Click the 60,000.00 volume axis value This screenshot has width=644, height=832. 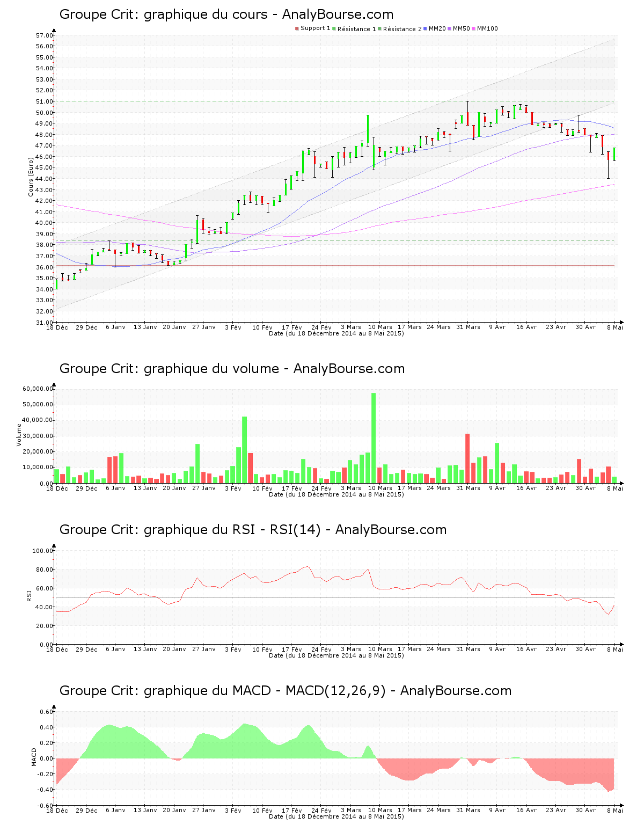(x=38, y=389)
